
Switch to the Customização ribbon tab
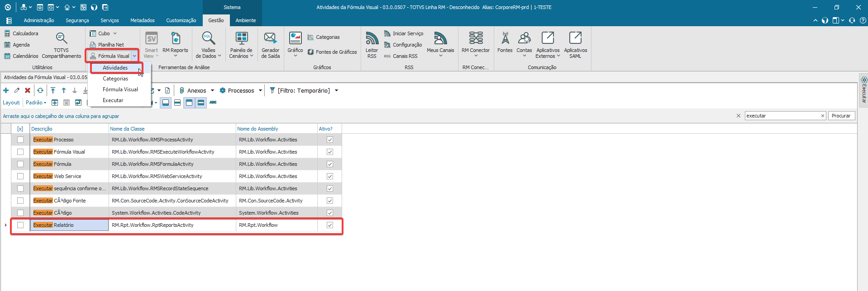[x=181, y=20]
